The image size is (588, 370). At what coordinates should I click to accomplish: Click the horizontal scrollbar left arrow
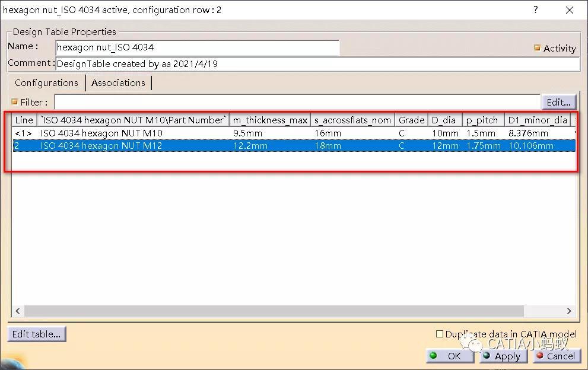[x=18, y=311]
